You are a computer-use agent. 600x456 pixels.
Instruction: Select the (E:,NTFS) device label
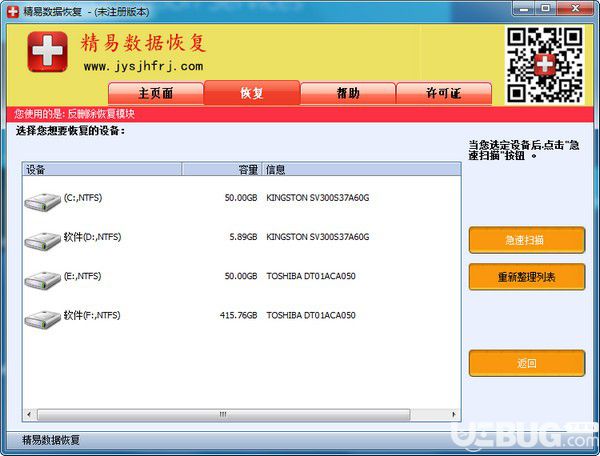pyautogui.click(x=83, y=276)
